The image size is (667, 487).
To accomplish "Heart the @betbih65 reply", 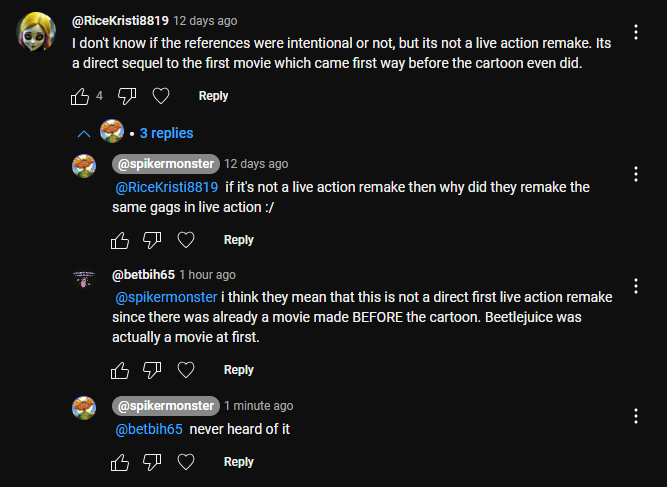I will coord(186,370).
